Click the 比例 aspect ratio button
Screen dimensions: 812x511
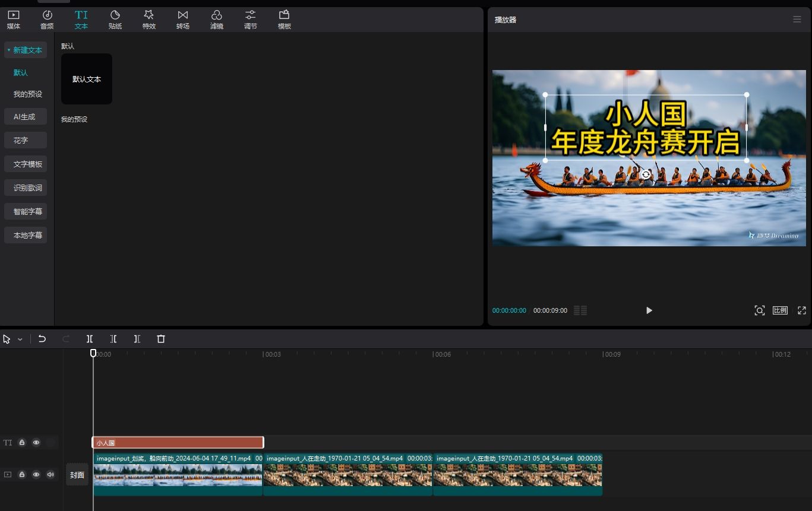tap(780, 310)
